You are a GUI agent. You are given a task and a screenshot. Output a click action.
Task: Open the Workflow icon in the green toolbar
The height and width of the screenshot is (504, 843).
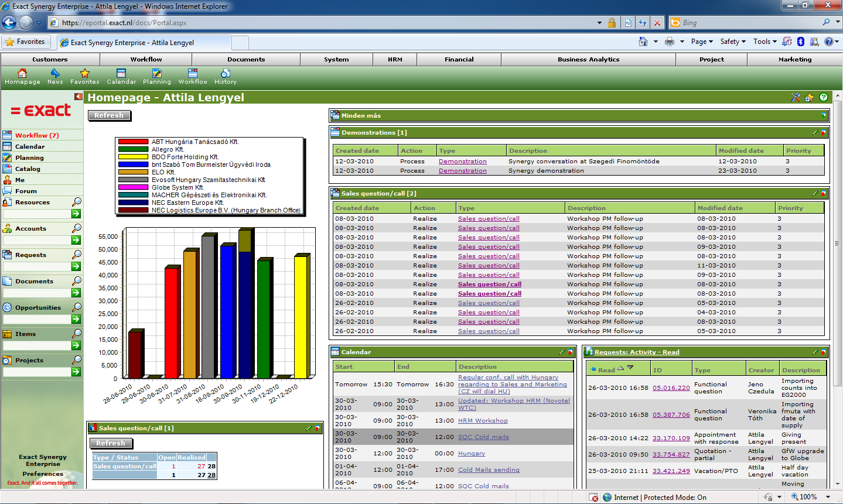pos(193,76)
